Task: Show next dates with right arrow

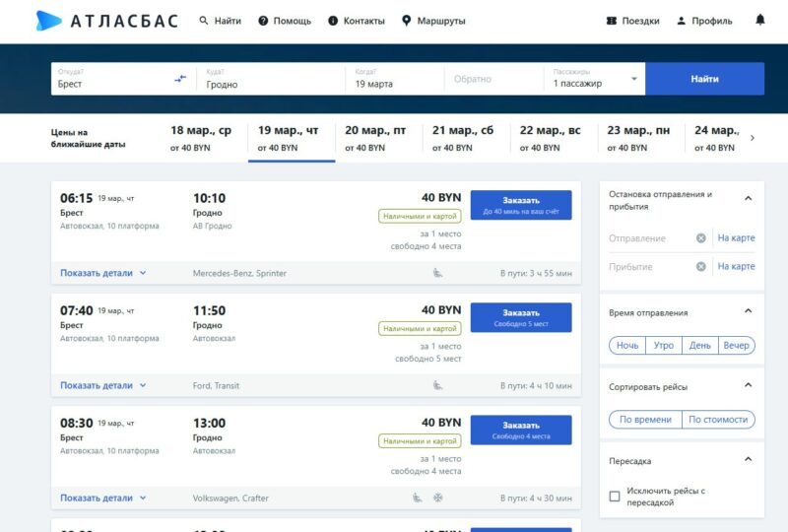Action: (753, 138)
